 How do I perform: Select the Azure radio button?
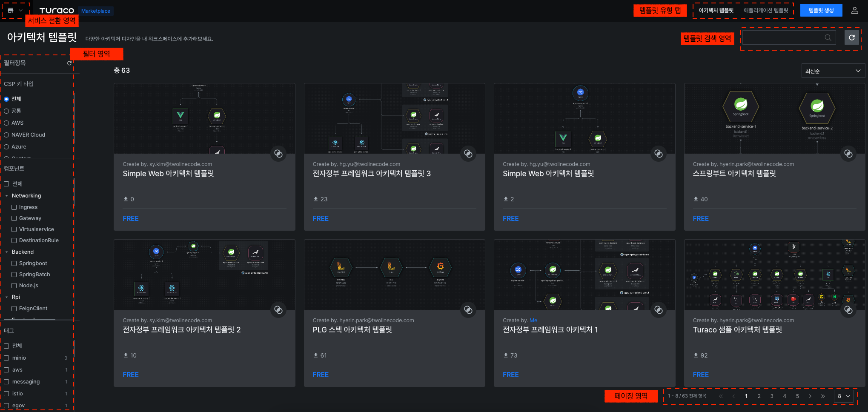click(6, 146)
